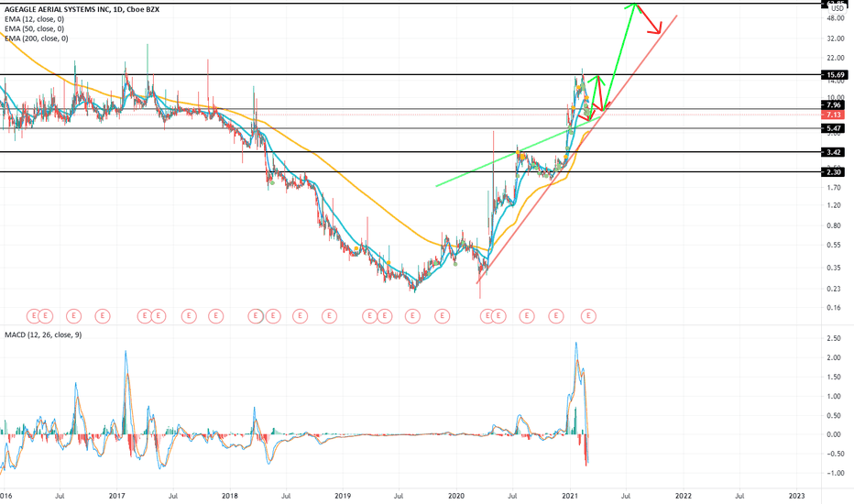Image resolution: width=854 pixels, height=504 pixels.
Task: Open the first earnings marker at far left
Action: pos(34,315)
